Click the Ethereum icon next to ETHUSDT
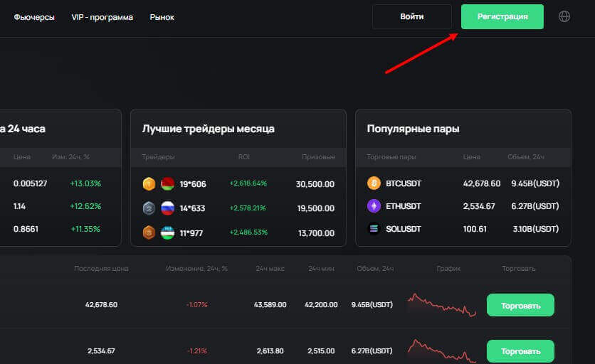Screen dimensions: 595x364 374,206
